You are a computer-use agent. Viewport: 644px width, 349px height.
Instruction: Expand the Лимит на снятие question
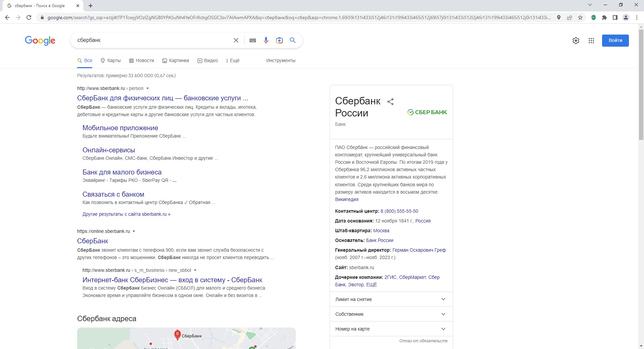pyautogui.click(x=391, y=299)
